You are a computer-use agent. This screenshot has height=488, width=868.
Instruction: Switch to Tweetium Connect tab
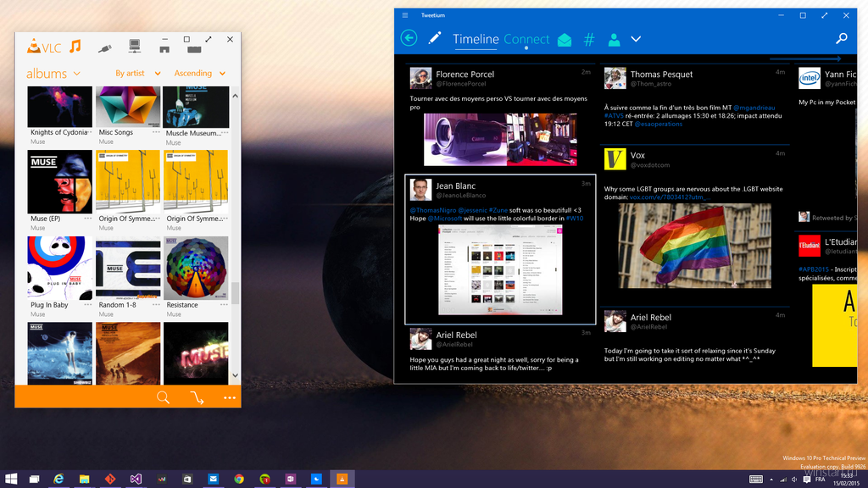[x=526, y=39]
